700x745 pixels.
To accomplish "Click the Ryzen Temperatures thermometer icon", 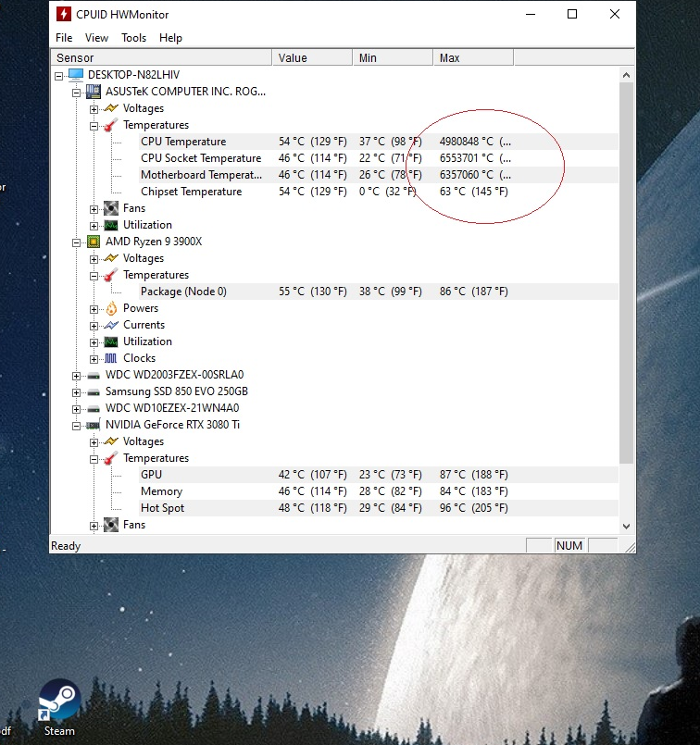I will click(x=111, y=275).
